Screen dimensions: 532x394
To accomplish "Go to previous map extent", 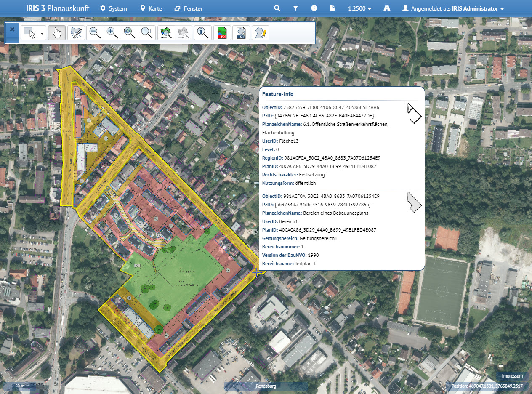I will click(166, 33).
